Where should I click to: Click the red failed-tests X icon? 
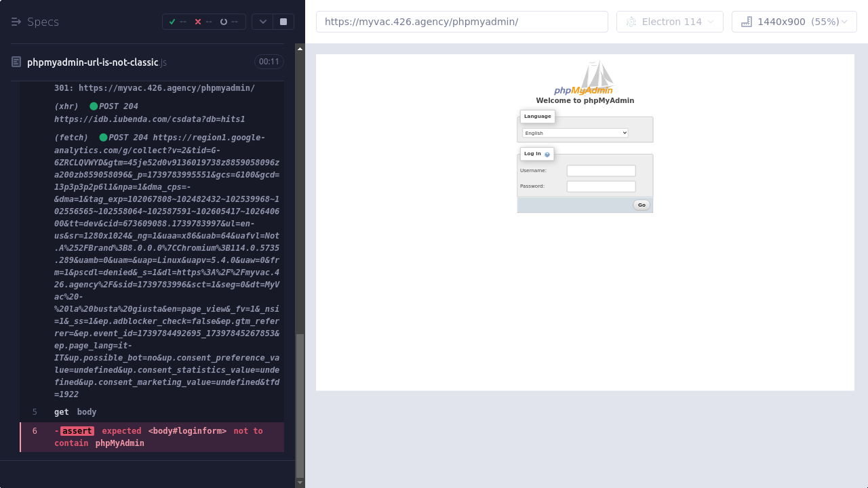(198, 22)
